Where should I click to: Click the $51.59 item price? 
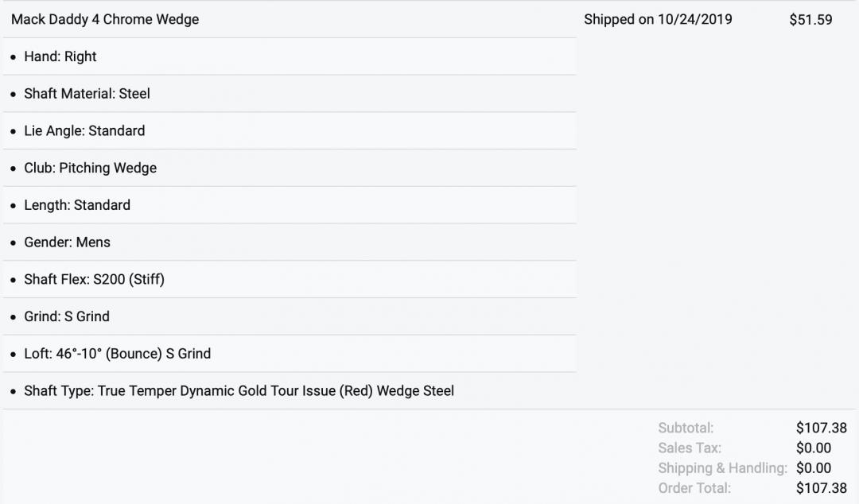pos(810,20)
